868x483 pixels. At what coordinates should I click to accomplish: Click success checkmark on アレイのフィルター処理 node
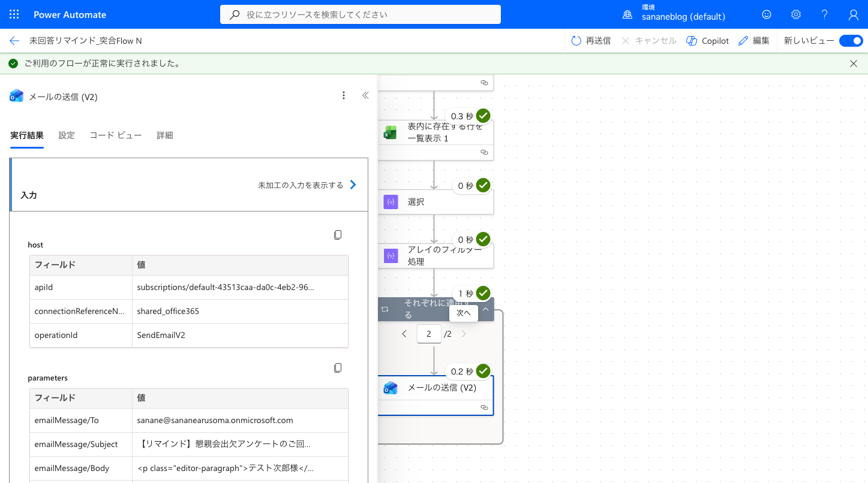[x=483, y=239]
